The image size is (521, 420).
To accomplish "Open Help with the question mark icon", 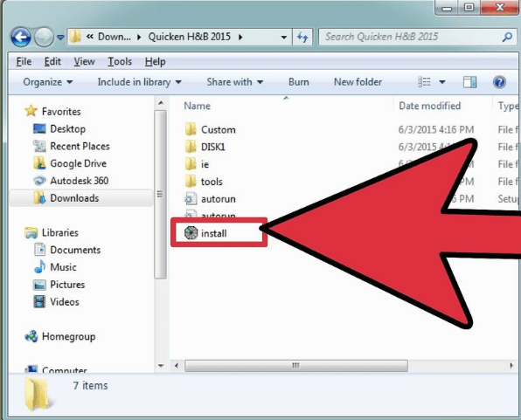I will click(x=499, y=82).
